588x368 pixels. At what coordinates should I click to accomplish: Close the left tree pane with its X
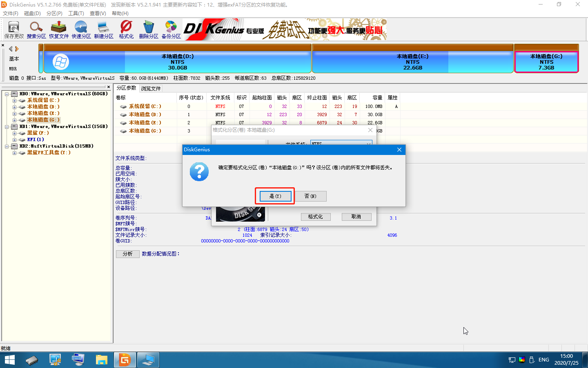[x=109, y=87]
